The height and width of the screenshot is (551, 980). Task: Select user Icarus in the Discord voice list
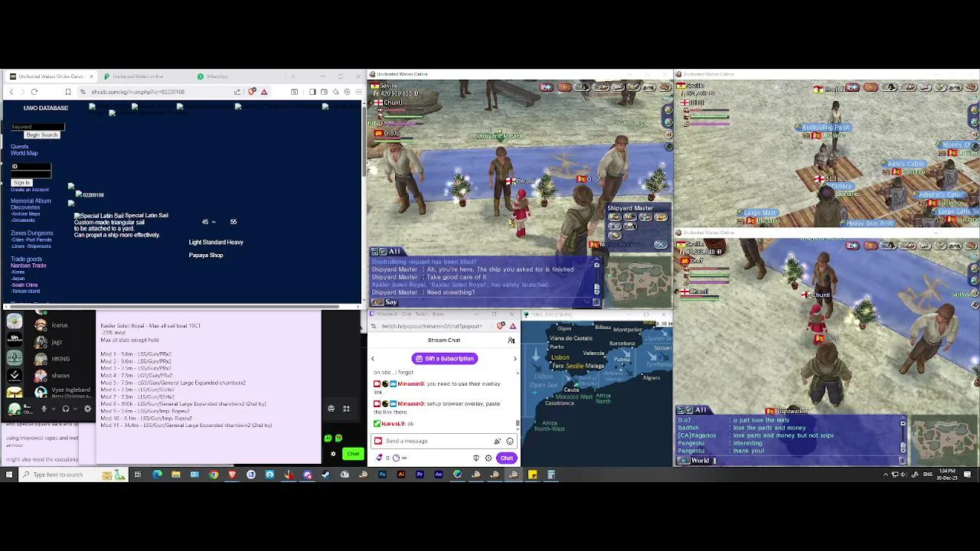[59, 325]
